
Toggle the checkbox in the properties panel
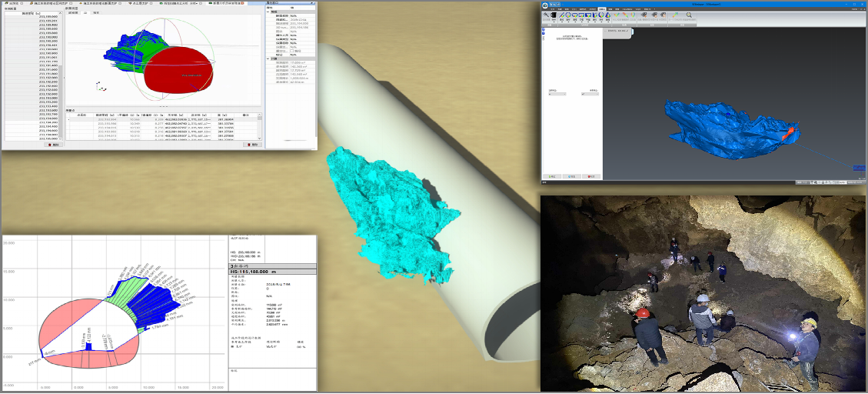(x=293, y=50)
